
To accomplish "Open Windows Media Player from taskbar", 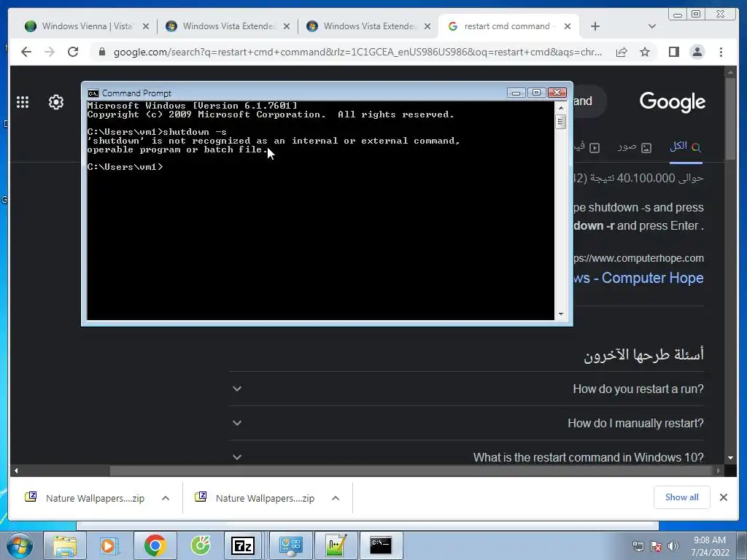I will 109,545.
